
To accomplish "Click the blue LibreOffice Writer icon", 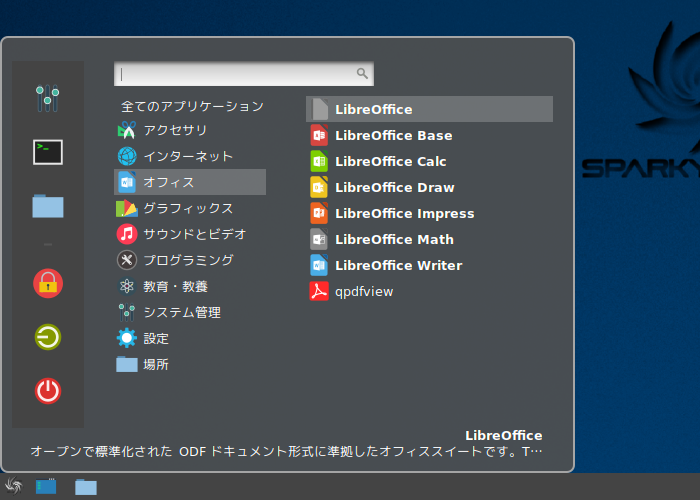I will 319,265.
